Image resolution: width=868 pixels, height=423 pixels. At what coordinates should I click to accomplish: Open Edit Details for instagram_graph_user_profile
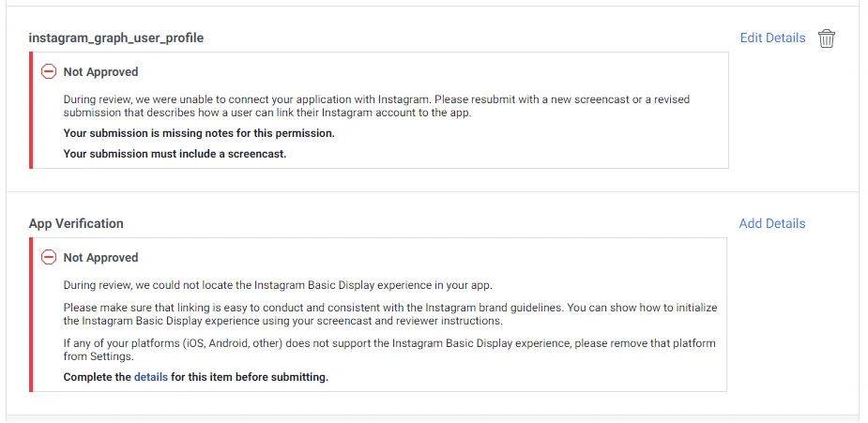pos(772,38)
